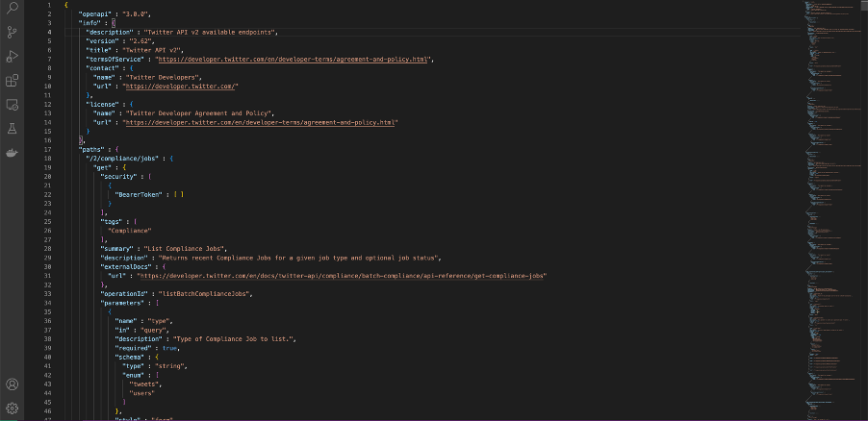868x421 pixels.
Task: Follow the termsOfService agreement-and-policy URL
Action: click(293, 60)
